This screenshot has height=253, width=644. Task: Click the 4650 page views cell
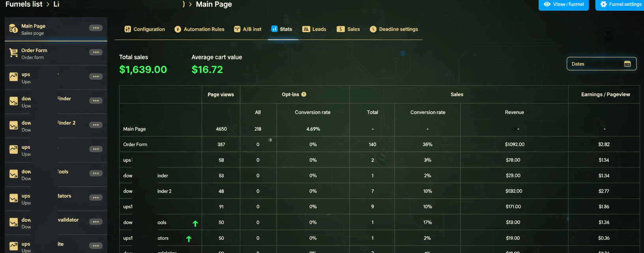221,129
